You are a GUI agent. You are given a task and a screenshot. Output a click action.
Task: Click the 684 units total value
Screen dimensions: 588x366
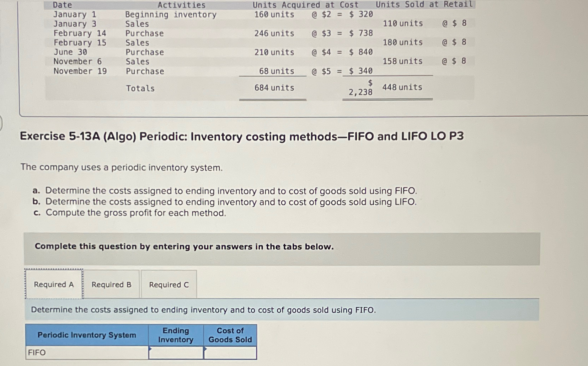[274, 88]
